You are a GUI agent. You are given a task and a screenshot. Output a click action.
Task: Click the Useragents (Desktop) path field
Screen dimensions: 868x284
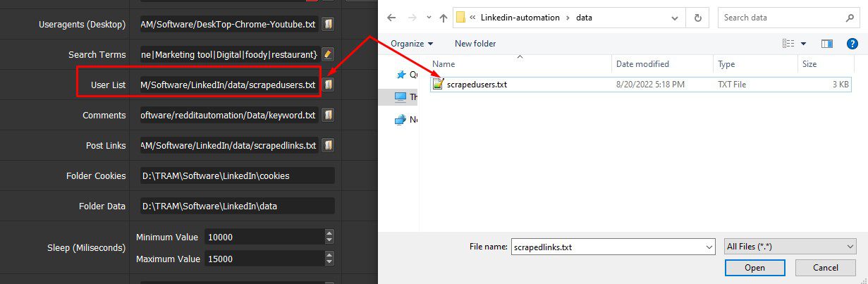(x=229, y=25)
